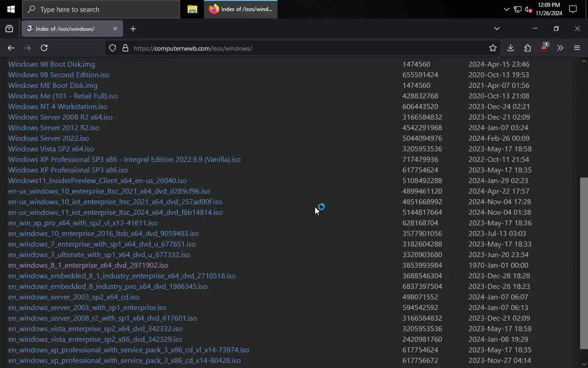Screen dimensions: 588x368
Task: Download en_windows_embedded_8_1_industry_enterprise iso
Action: (122, 276)
